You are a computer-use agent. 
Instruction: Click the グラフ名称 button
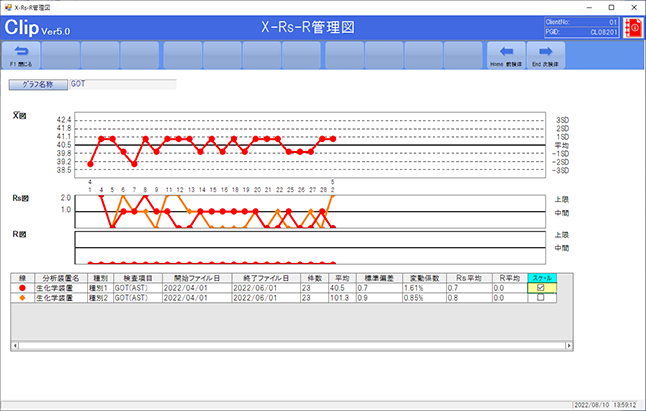pyautogui.click(x=38, y=84)
